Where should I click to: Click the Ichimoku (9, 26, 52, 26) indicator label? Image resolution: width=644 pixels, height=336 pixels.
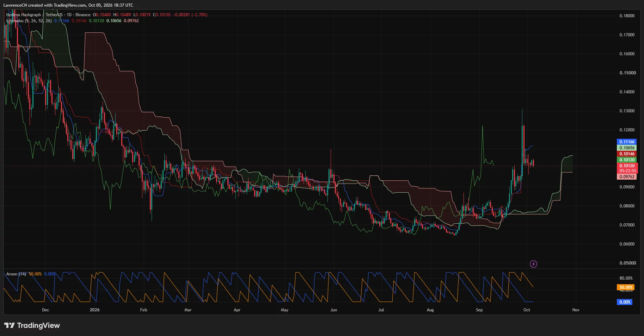click(x=29, y=21)
